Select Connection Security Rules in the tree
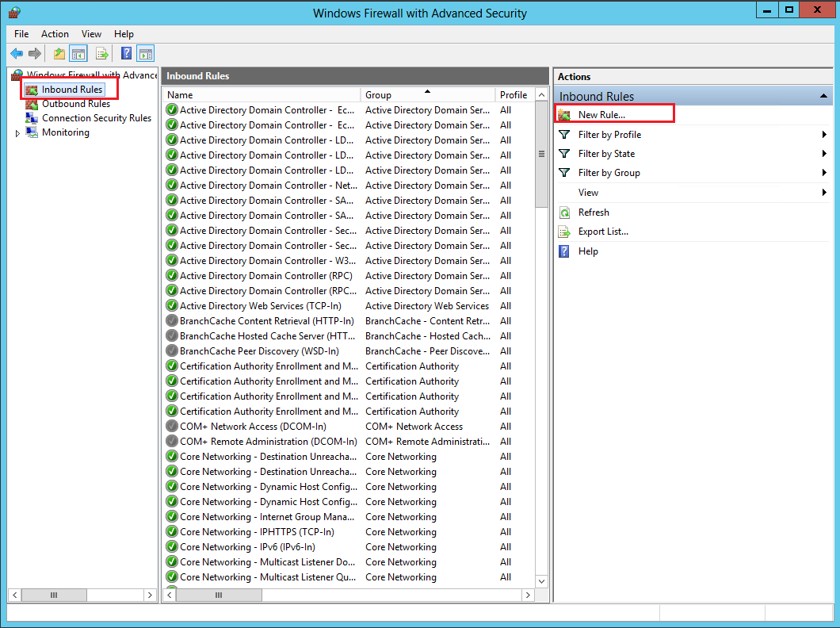The height and width of the screenshot is (628, 840). pos(97,118)
